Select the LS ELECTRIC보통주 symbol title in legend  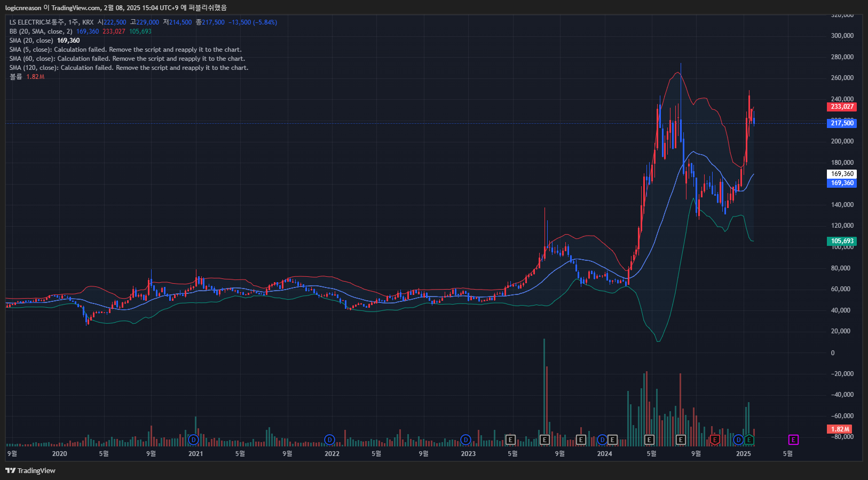(37, 22)
